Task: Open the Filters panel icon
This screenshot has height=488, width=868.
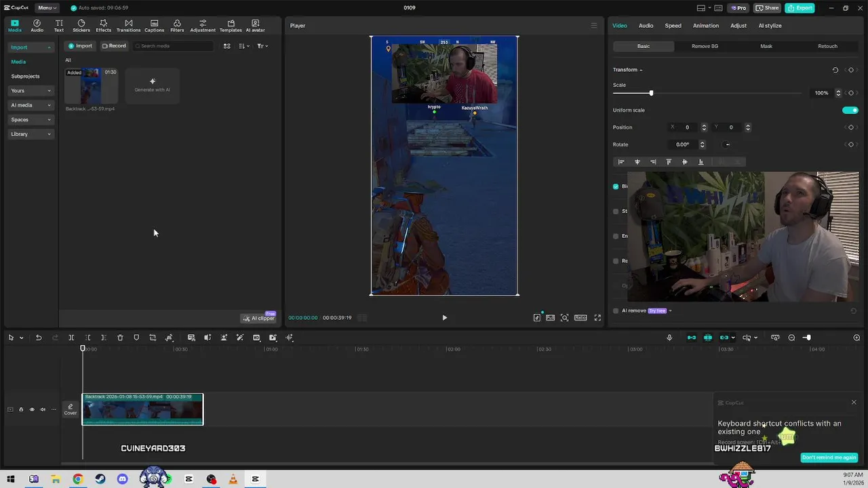Action: pos(177,26)
